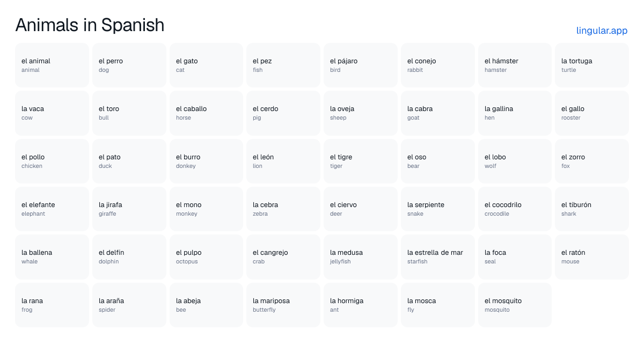Select the 'la jirafa' giraffe card
The width and height of the screenshot is (644, 338).
pyautogui.click(x=129, y=209)
